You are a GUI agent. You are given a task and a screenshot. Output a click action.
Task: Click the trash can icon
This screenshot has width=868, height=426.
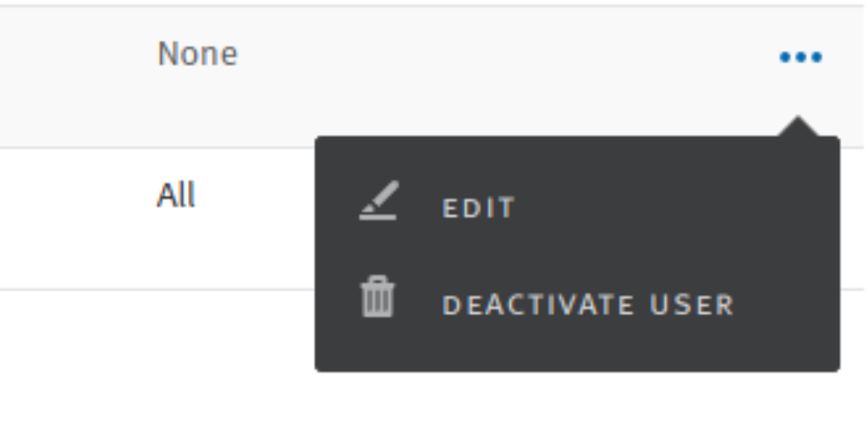(377, 297)
